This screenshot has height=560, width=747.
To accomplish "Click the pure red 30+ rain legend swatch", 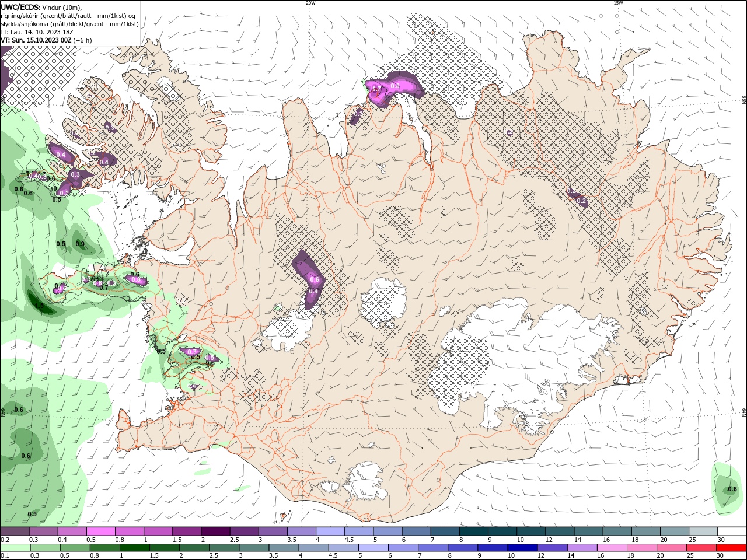I will [731, 548].
